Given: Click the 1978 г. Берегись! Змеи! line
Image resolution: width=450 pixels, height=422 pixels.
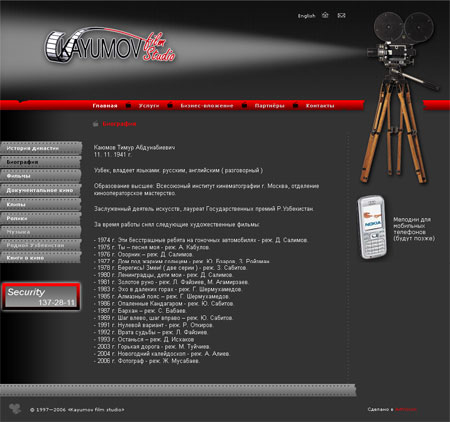Looking at the screenshot, I should tap(170, 268).
